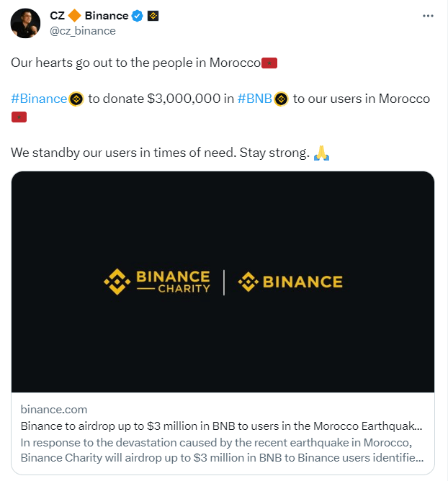Viewport: 448px width, 481px height.
Task: Open the @cz_binance handle
Action: coord(83,31)
